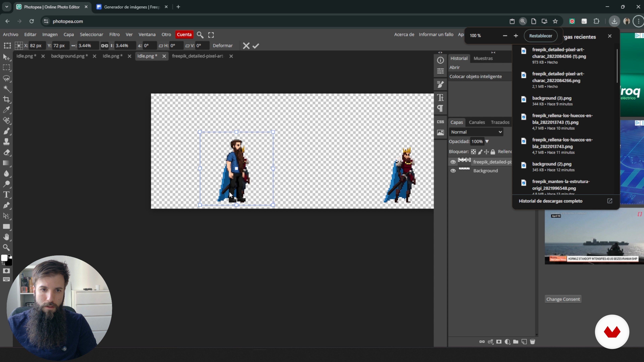This screenshot has height=362, width=644.
Task: Select the Gradient tool
Action: tap(7, 163)
